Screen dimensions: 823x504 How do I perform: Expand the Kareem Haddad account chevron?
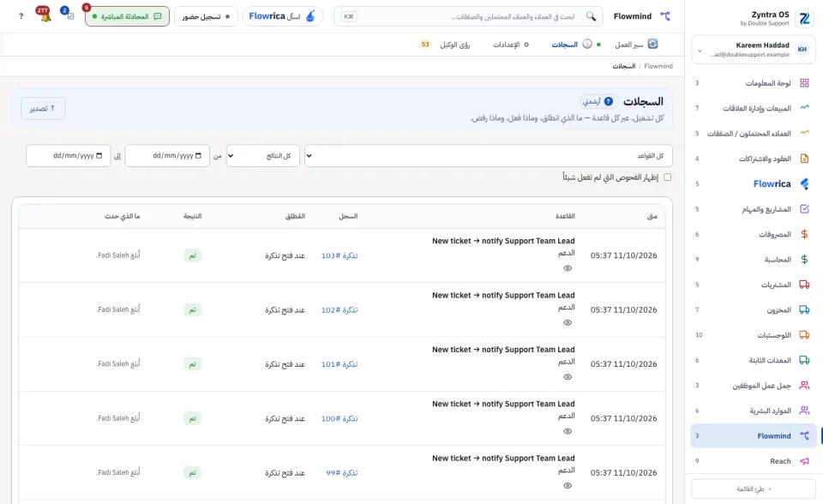coord(700,51)
